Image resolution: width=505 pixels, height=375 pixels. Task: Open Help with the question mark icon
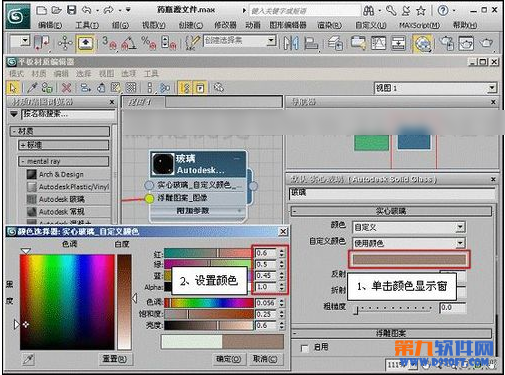[x=443, y=11]
